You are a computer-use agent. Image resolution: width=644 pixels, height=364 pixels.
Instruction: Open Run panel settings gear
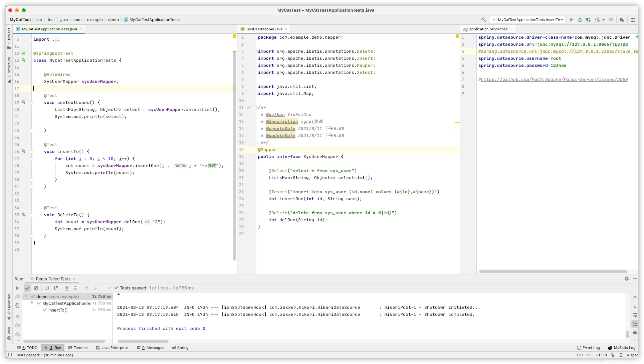coord(626,279)
